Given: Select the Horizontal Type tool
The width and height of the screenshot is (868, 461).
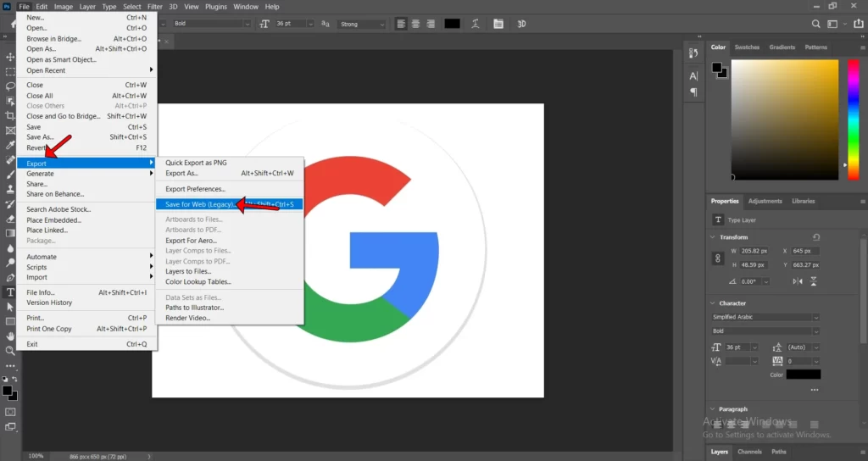Looking at the screenshot, I should [10, 292].
